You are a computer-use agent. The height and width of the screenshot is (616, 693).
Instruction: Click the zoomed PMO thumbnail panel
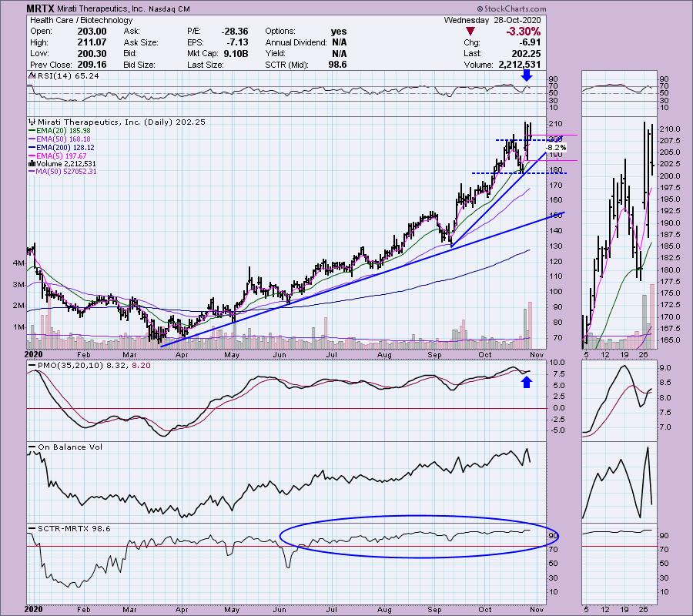pyautogui.click(x=619, y=400)
